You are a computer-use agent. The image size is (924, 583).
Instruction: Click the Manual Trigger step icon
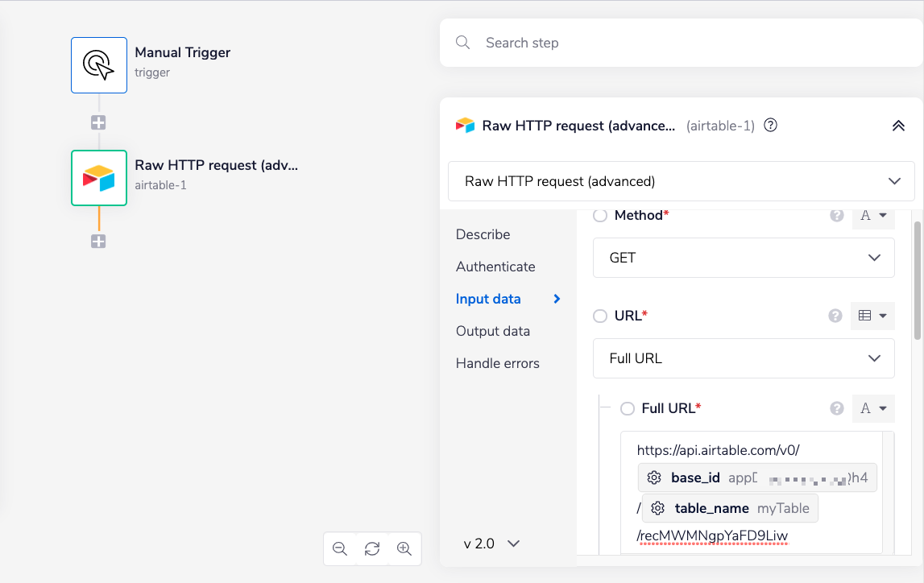pyautogui.click(x=98, y=65)
